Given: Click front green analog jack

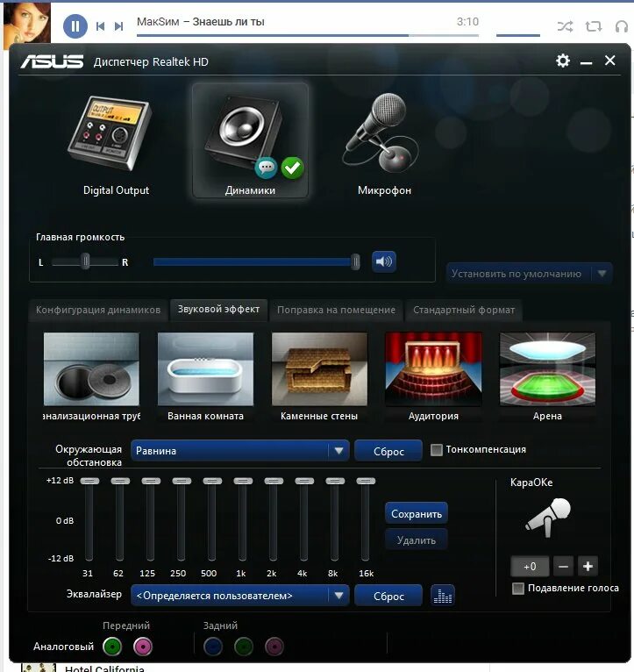Looking at the screenshot, I should 112,647.
